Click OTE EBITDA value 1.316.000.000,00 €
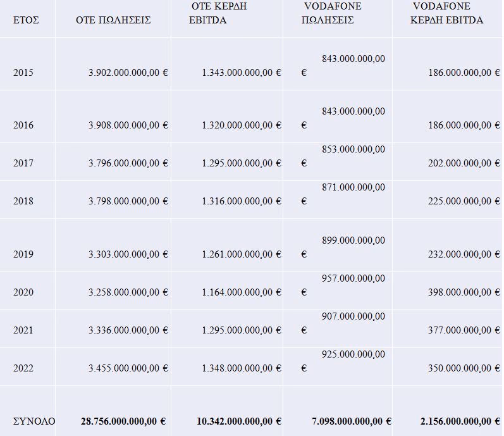The height and width of the screenshot is (436, 504). click(x=242, y=201)
